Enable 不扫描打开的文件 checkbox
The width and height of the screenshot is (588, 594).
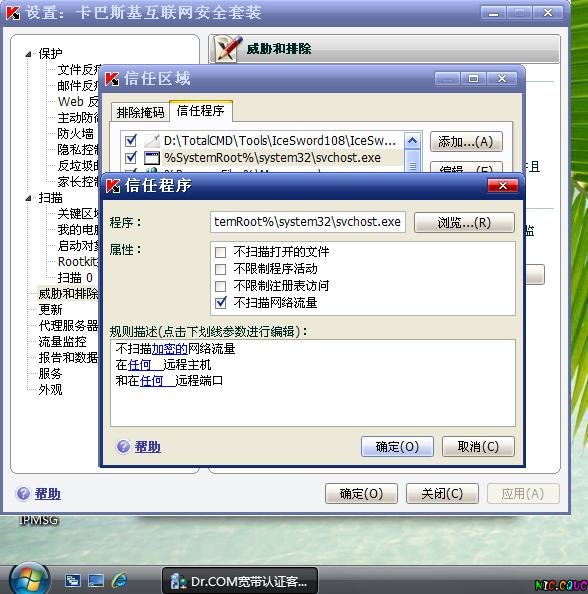point(220,252)
